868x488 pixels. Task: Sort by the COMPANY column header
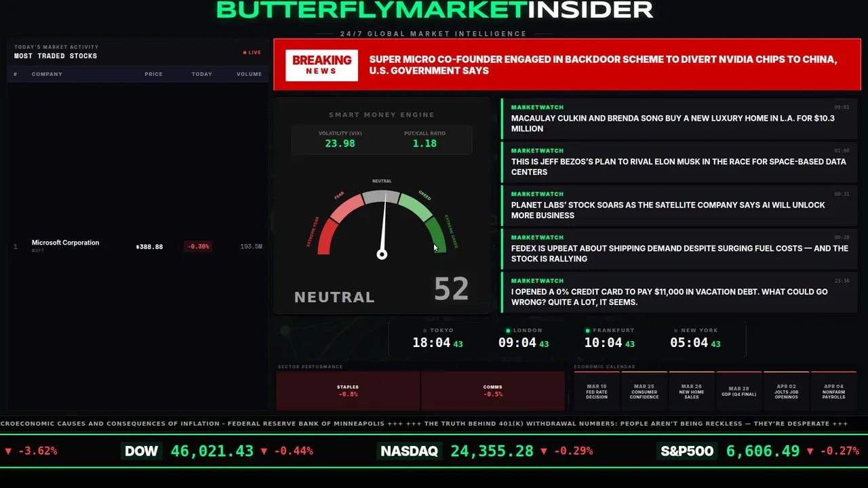(x=47, y=74)
